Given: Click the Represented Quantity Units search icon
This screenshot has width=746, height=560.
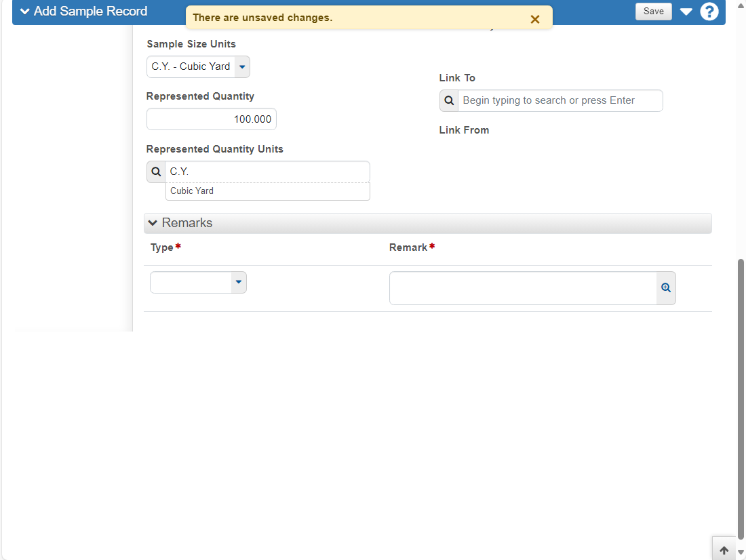Looking at the screenshot, I should (x=156, y=172).
